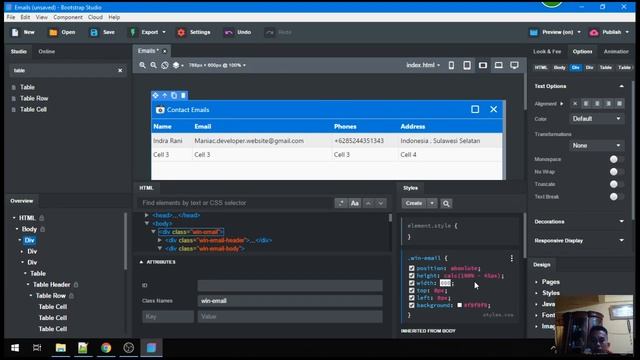The width and height of the screenshot is (640, 360).
Task: Toggle the Truncate switch
Action: 616,184
